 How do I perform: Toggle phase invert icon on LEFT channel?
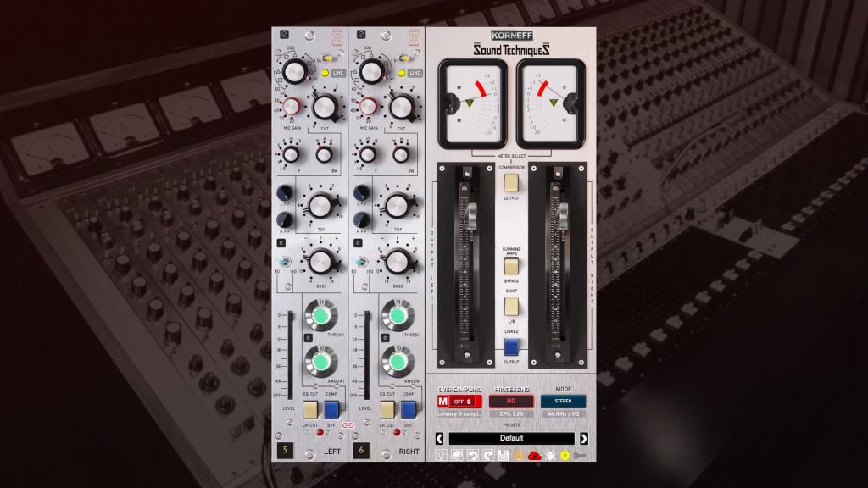tap(284, 34)
